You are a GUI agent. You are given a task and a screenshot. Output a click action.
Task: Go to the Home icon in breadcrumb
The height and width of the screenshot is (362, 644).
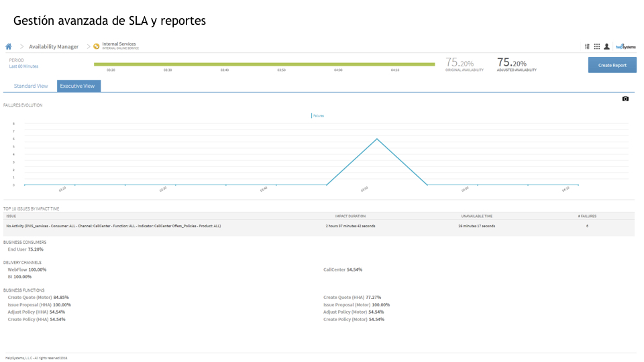(x=9, y=46)
